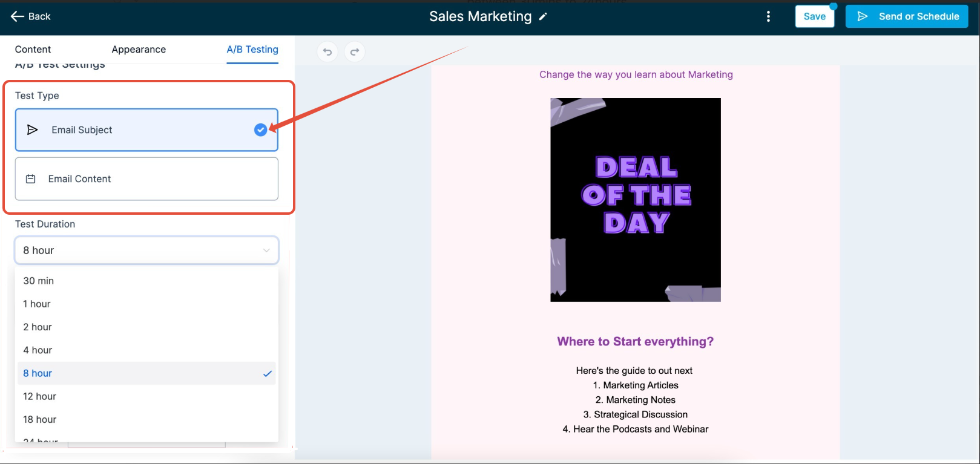980x464 pixels.
Task: Switch to the Appearance tab
Action: [139, 50]
